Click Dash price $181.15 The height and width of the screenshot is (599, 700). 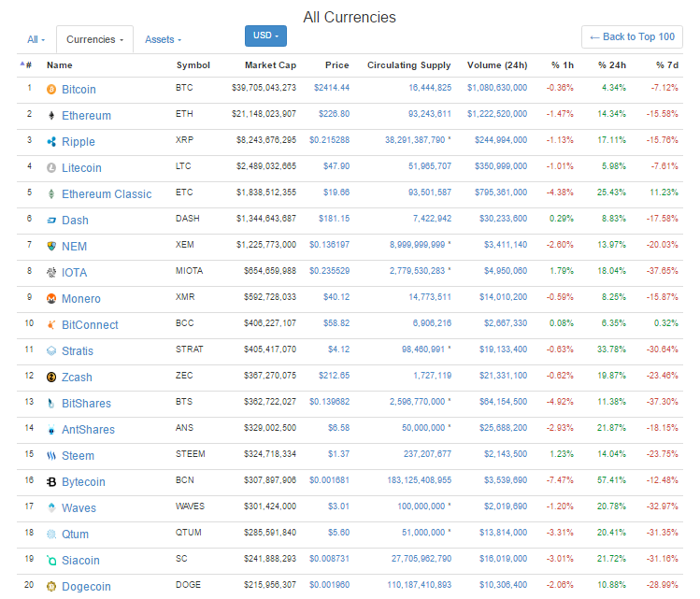tap(334, 219)
